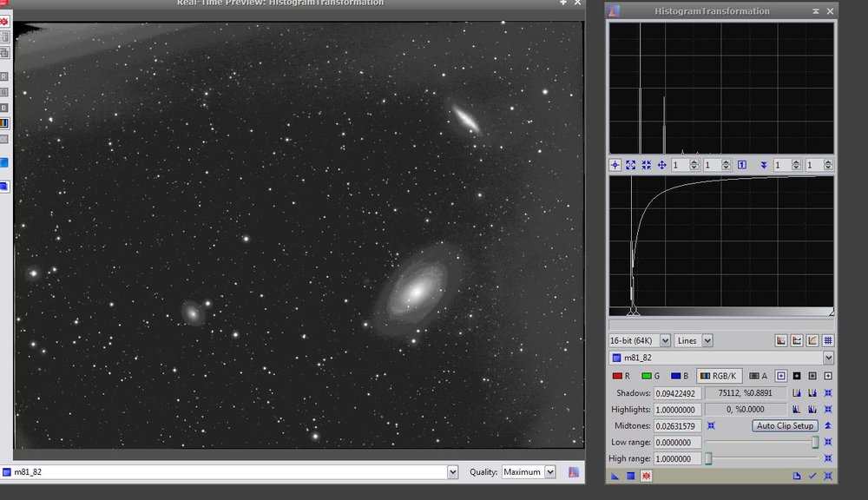Click the shade button in HistogramTransformation title bar
This screenshot has width=868, height=500.
pos(815,11)
